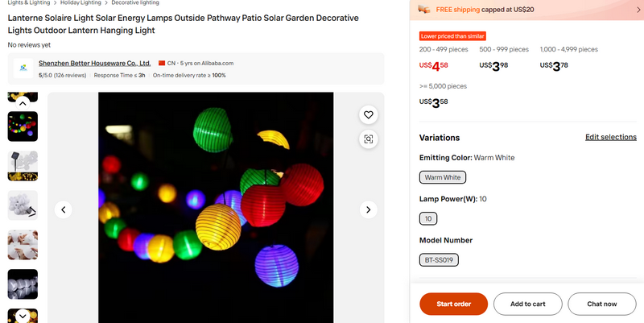
Task: Click Add to cart button
Action: (x=528, y=304)
